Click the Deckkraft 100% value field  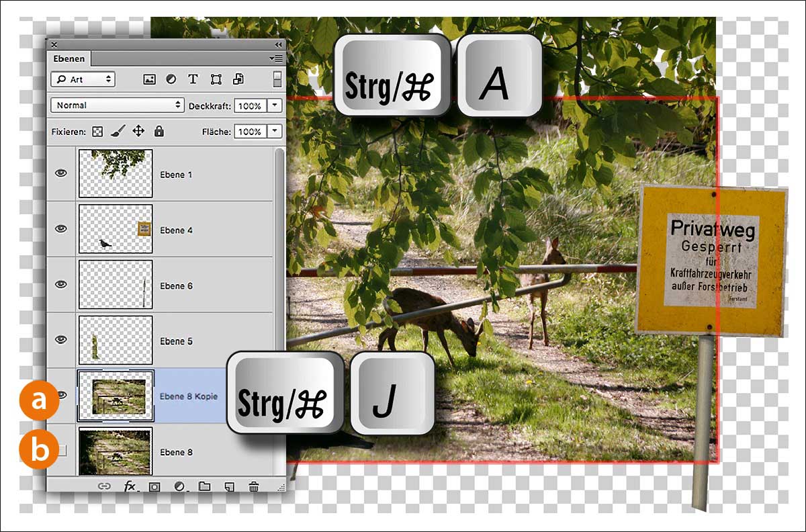pyautogui.click(x=250, y=105)
